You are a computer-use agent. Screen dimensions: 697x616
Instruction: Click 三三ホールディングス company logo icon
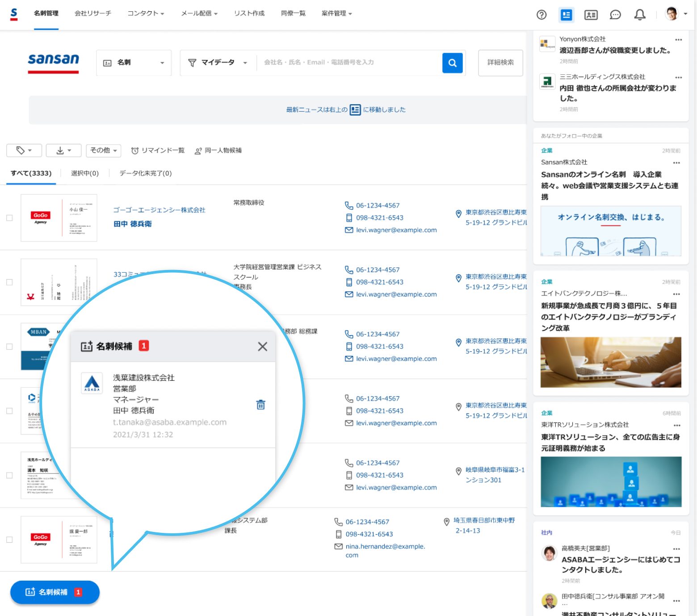tap(547, 82)
